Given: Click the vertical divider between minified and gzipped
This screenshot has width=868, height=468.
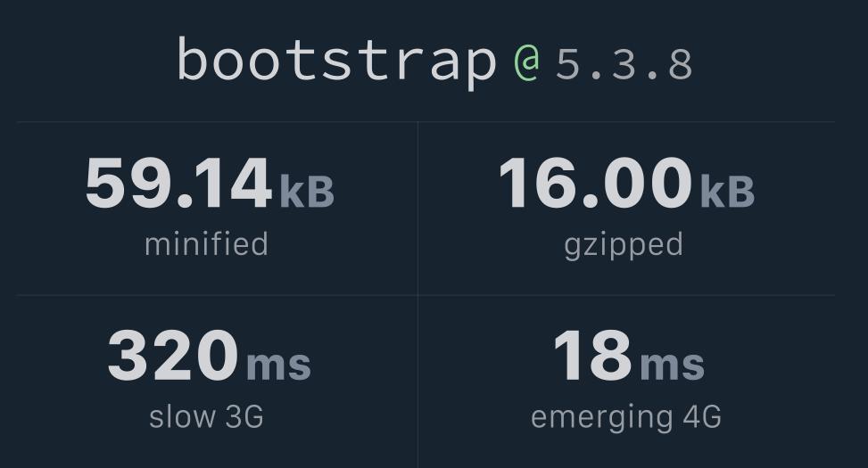Looking at the screenshot, I should (x=417, y=208).
